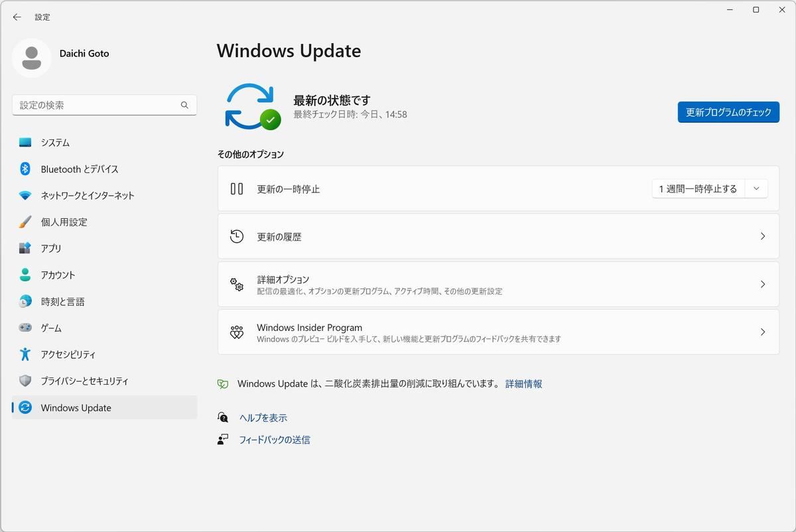796x532 pixels.
Task: Click the Bluetooth icon in the sidebar
Action: (25, 169)
